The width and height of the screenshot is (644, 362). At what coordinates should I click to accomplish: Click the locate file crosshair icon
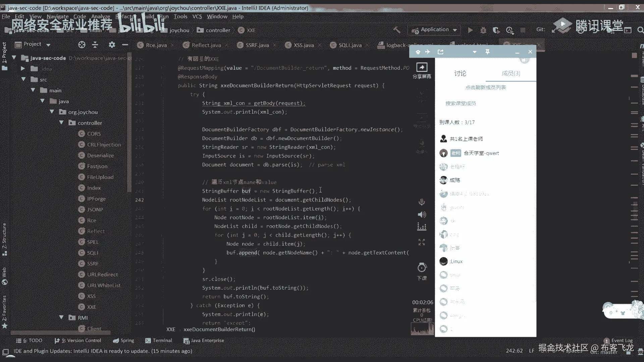point(82,45)
